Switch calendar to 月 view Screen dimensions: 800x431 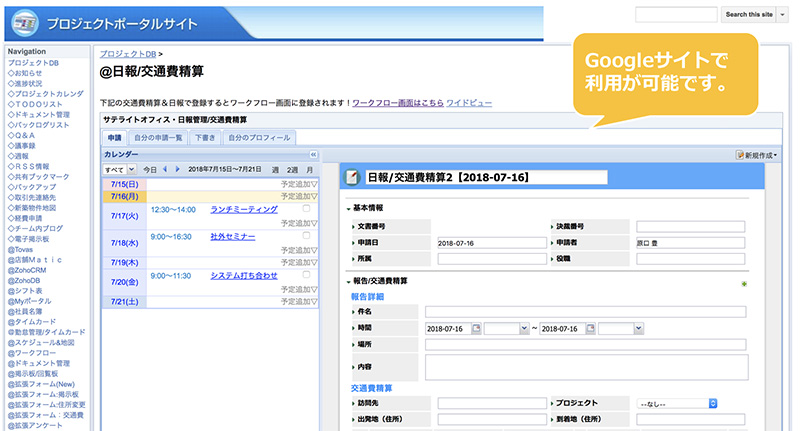tap(309, 169)
